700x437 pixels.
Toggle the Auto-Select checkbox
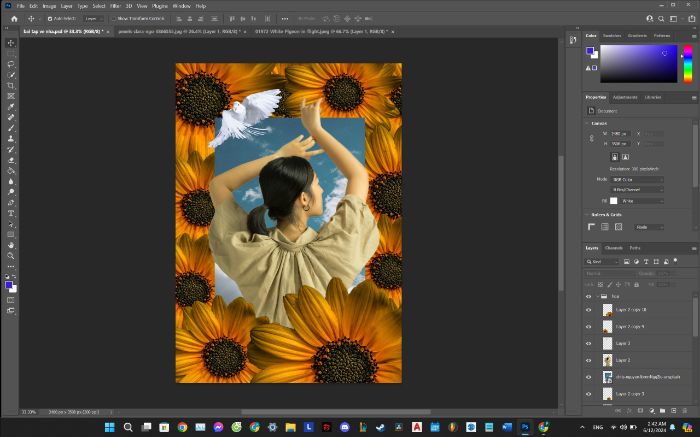50,19
